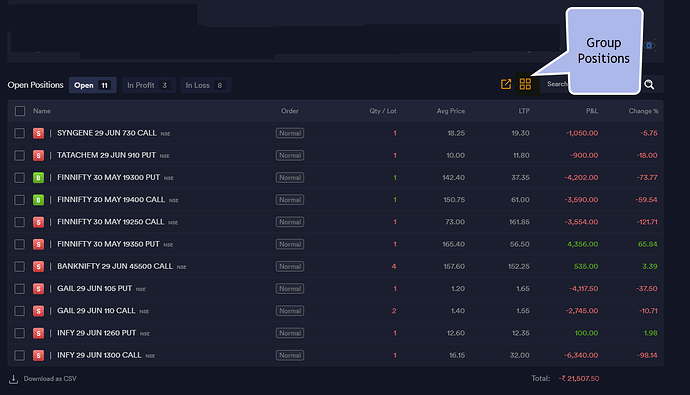Image resolution: width=690 pixels, height=395 pixels.
Task: Tick checkbox for INFY 29 JUN 1300 CALL
Action: tap(19, 355)
